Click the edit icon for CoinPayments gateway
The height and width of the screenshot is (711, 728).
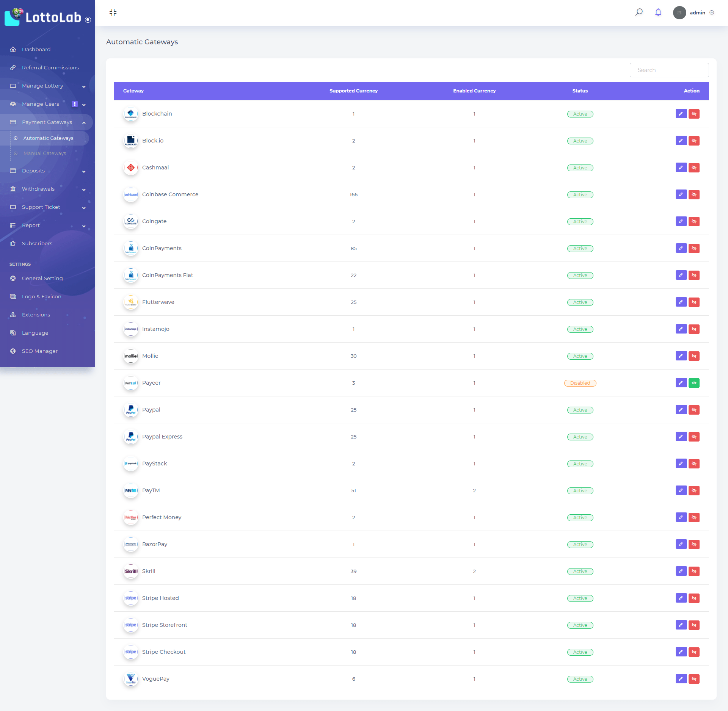pos(681,248)
